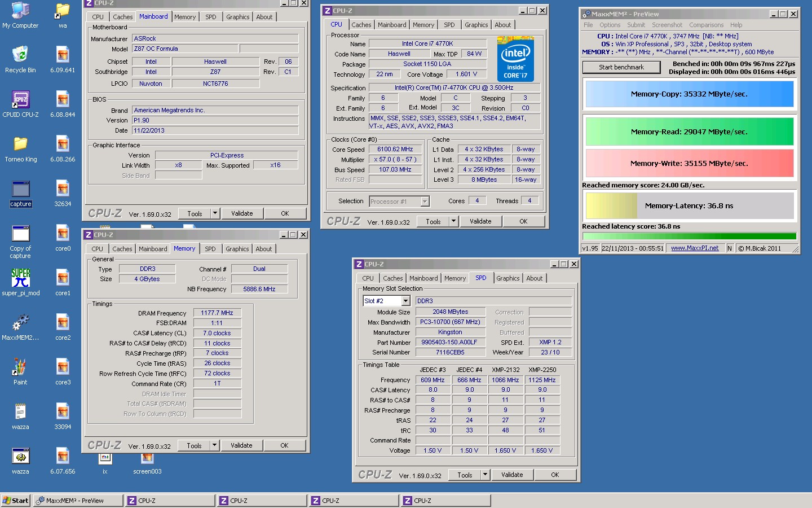Open MaxxMEM2 desktop shortcut icon

pyautogui.click(x=20, y=326)
